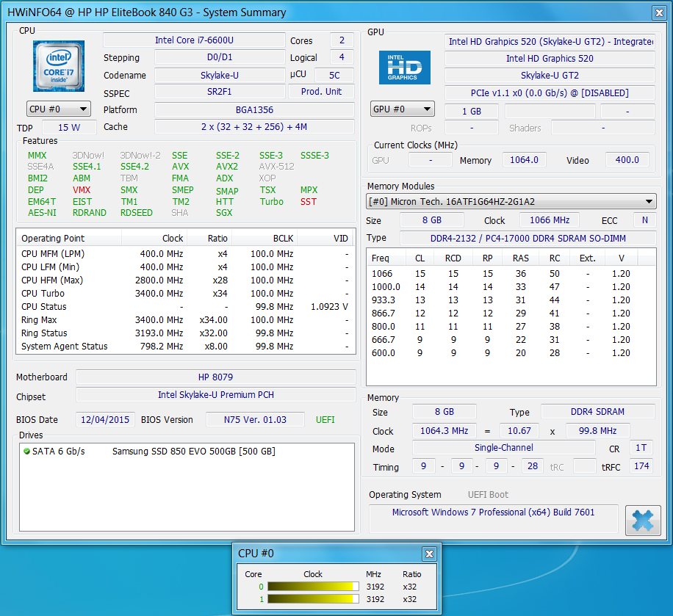
Task: Click the Video clock 400.0 value
Action: coord(627,160)
